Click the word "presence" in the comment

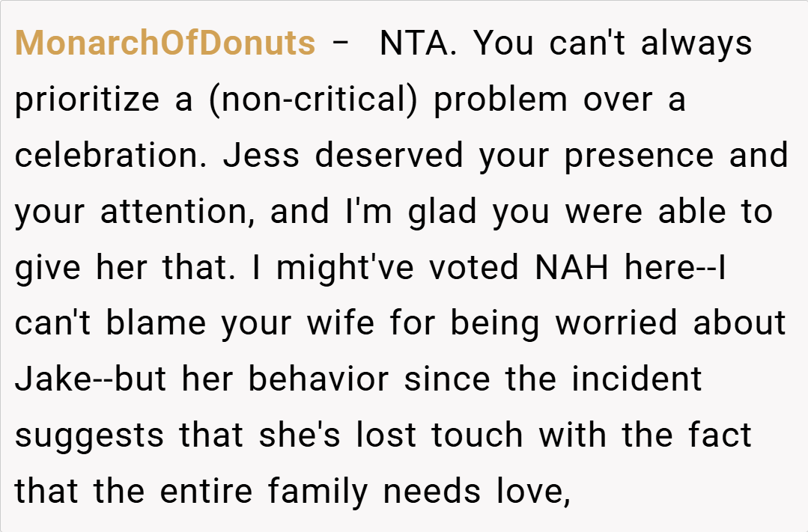[639, 156]
